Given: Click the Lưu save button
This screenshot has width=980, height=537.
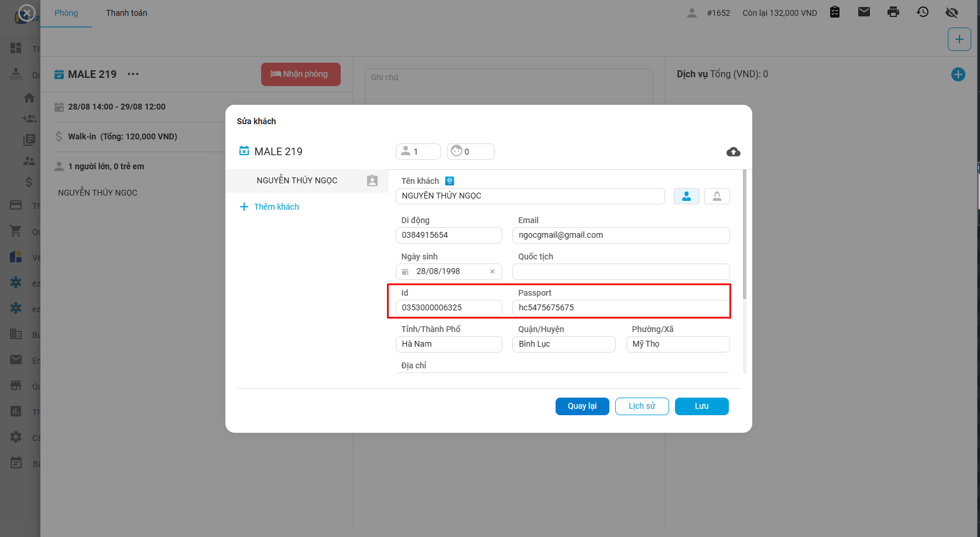Looking at the screenshot, I should (x=701, y=406).
